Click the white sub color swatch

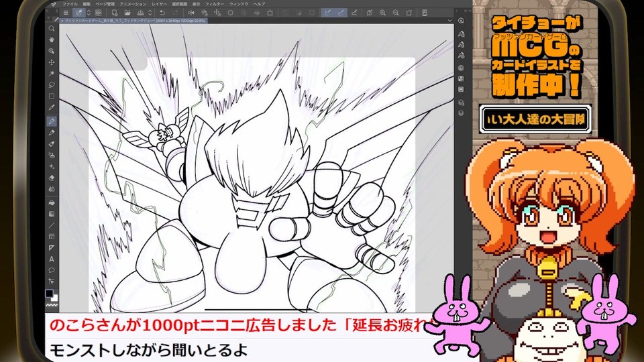[x=55, y=298]
